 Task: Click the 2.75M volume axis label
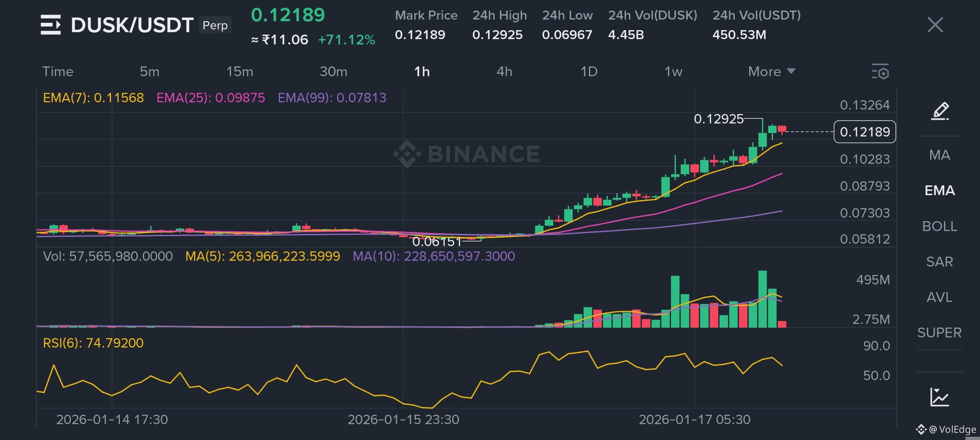pyautogui.click(x=871, y=319)
